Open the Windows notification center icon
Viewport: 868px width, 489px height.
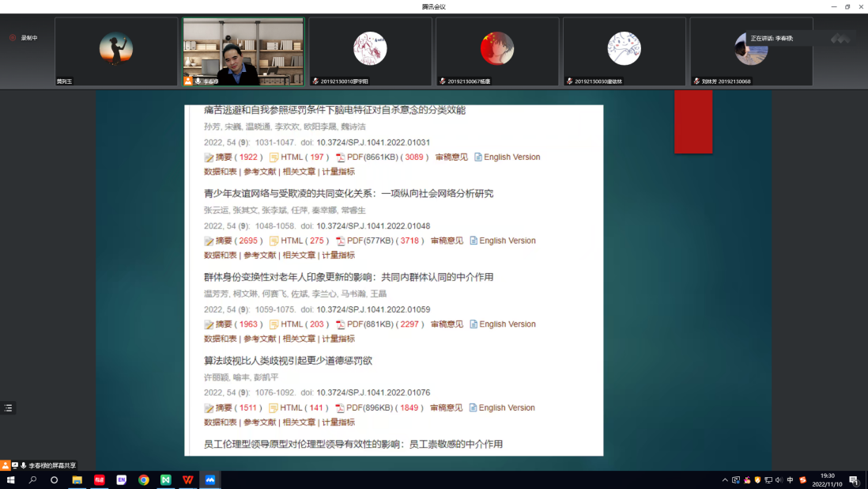pos(854,480)
